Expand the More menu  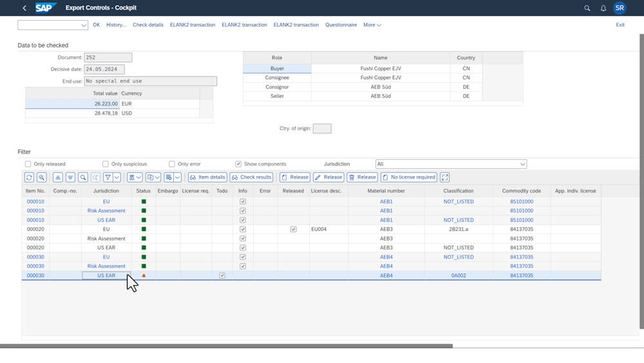point(372,25)
